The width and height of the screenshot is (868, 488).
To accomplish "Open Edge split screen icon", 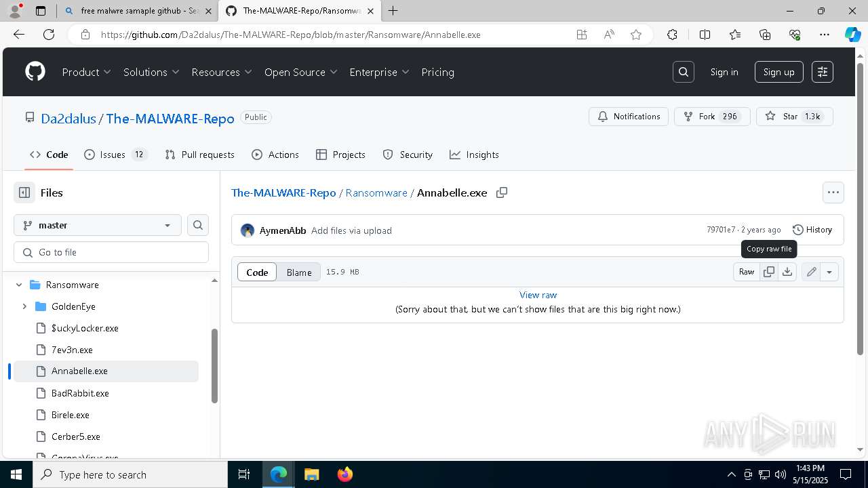I will point(705,35).
